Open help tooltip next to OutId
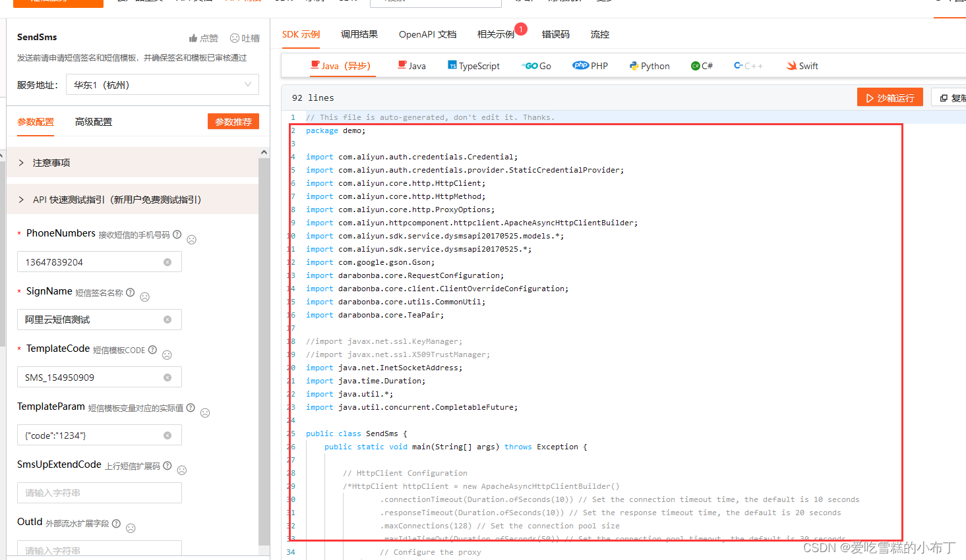The image size is (966, 560). click(x=116, y=524)
